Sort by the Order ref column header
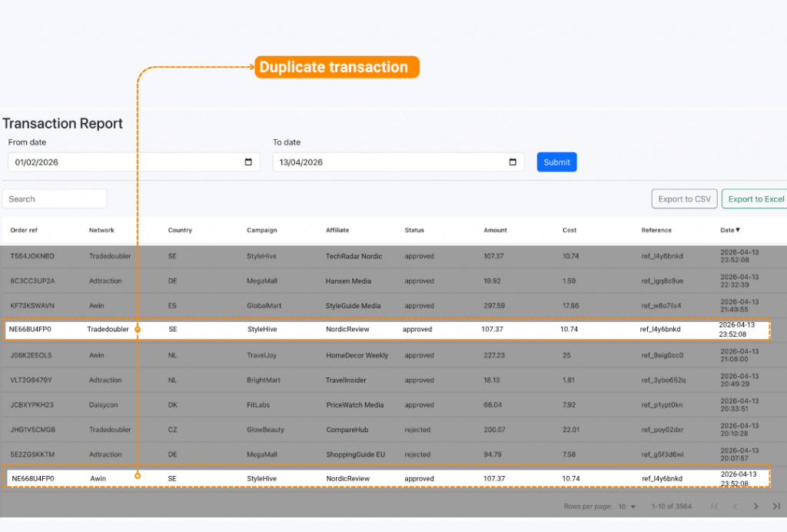Screen dimensions: 787x532 [x=25, y=230]
